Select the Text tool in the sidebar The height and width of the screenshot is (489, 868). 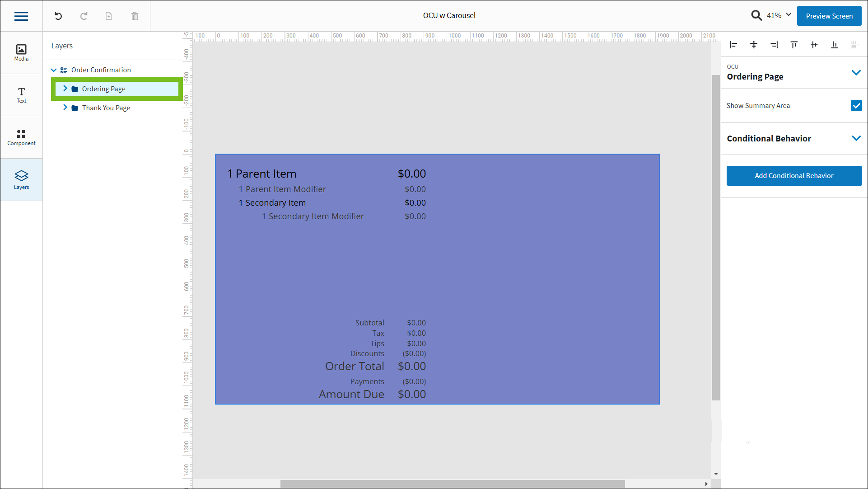tap(21, 94)
